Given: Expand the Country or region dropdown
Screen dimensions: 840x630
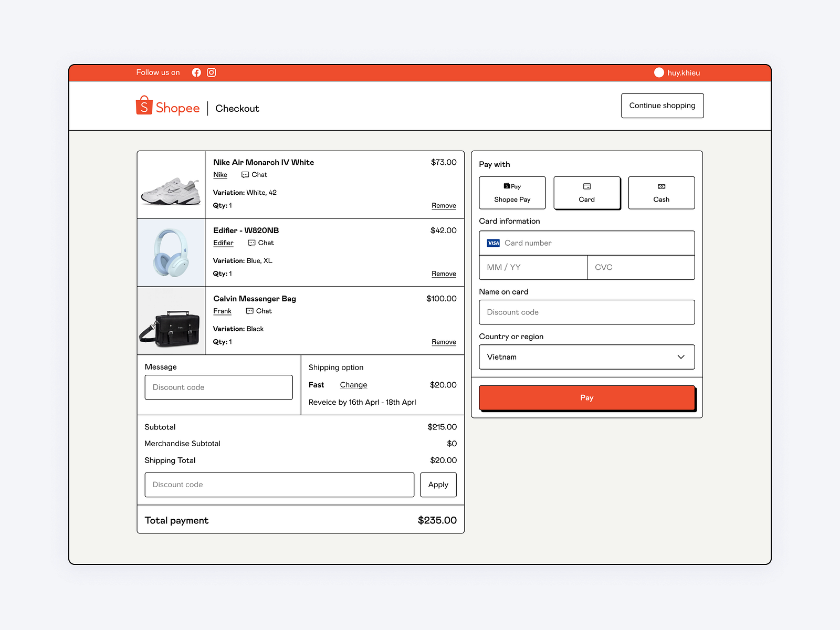Looking at the screenshot, I should 587,357.
